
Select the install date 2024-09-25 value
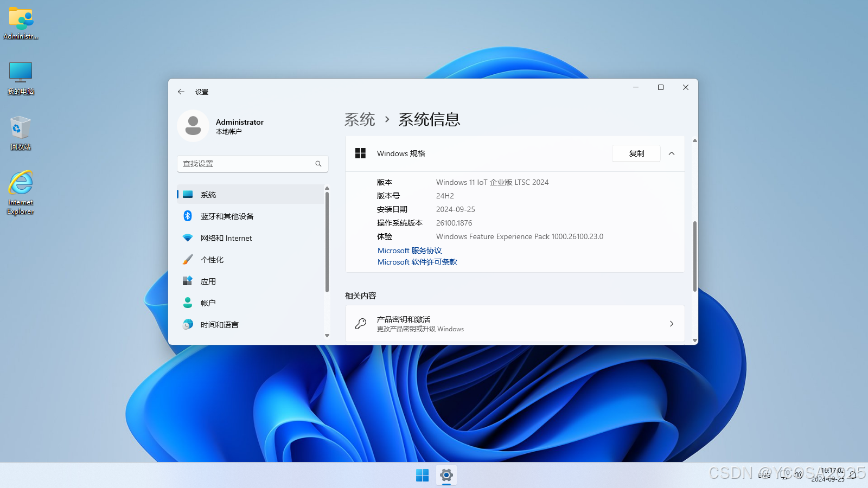(455, 209)
